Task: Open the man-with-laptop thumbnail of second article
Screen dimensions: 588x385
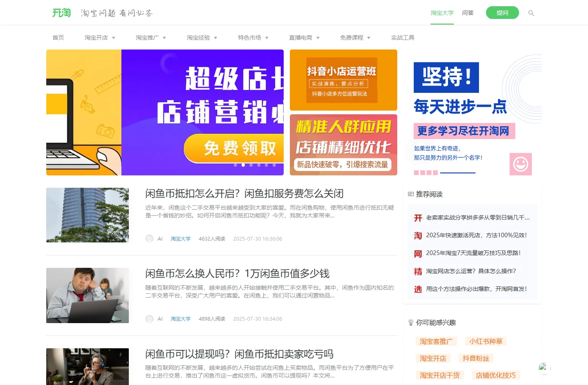Action: coord(88,295)
